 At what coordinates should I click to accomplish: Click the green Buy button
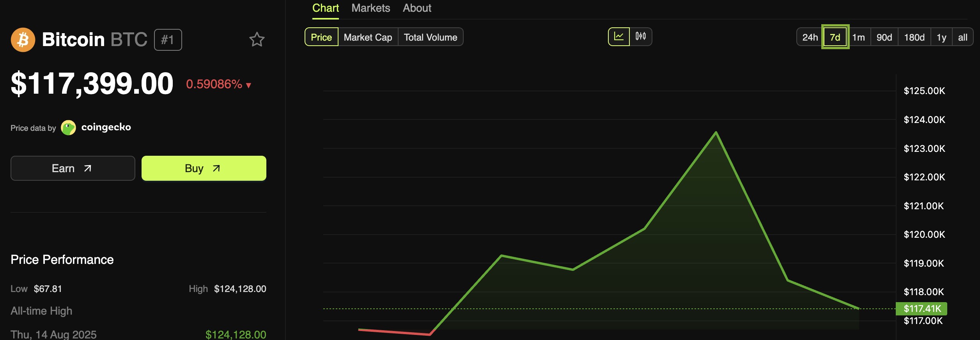[x=204, y=168]
